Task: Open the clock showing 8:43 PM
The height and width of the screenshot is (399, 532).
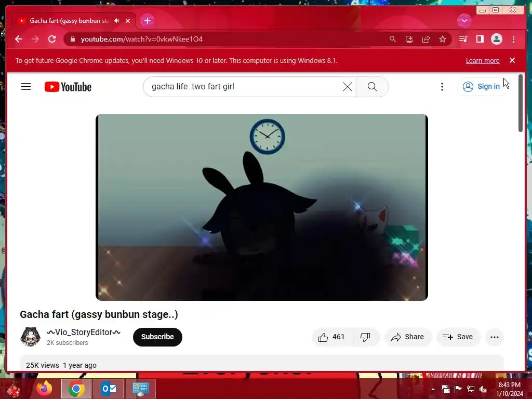Action: [x=509, y=389]
